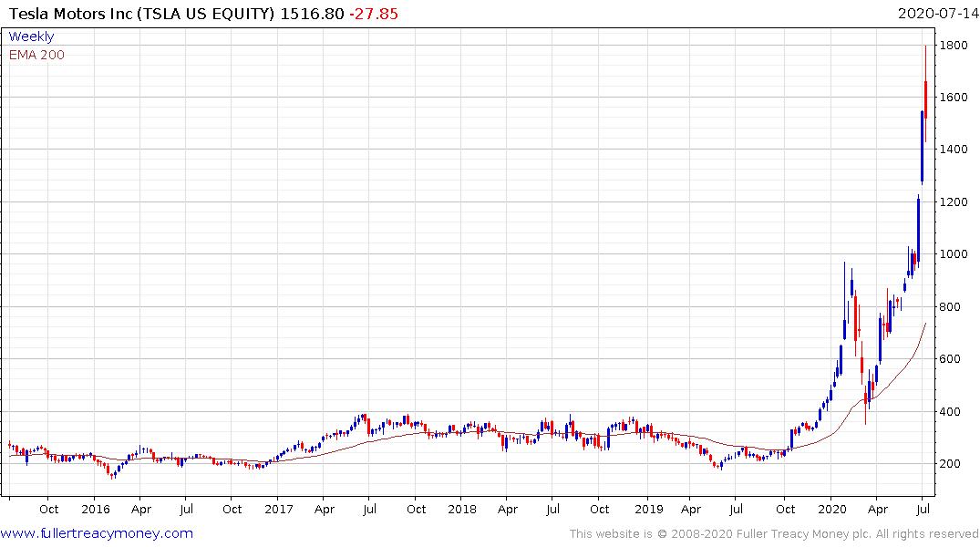
Task: Click the 2020-07-14 date label
Action: point(938,14)
